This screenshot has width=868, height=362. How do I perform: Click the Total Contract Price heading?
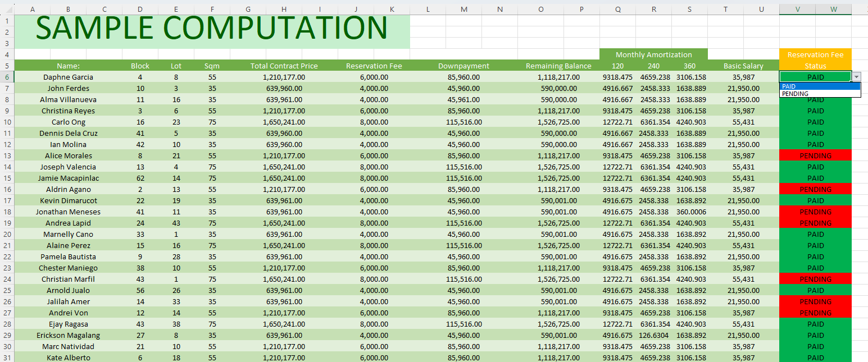click(x=284, y=66)
